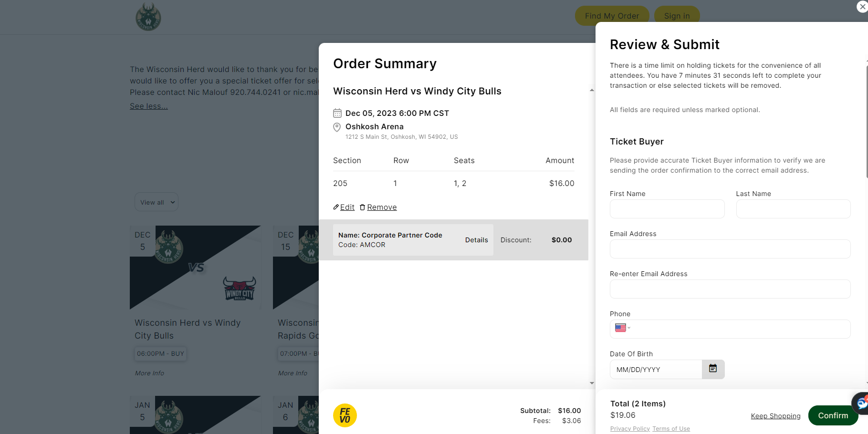Open the date of birth calendar picker
Screen dimensions: 868x434
coord(713,369)
